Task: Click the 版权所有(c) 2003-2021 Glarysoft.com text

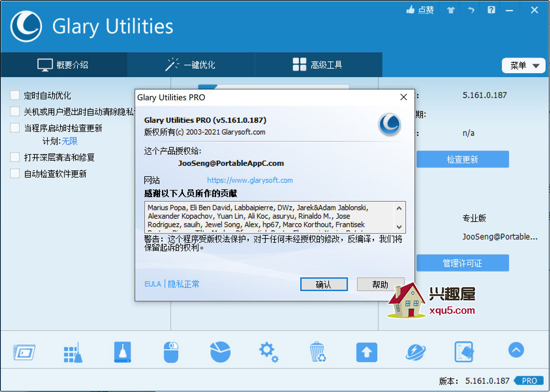Action: point(205,132)
